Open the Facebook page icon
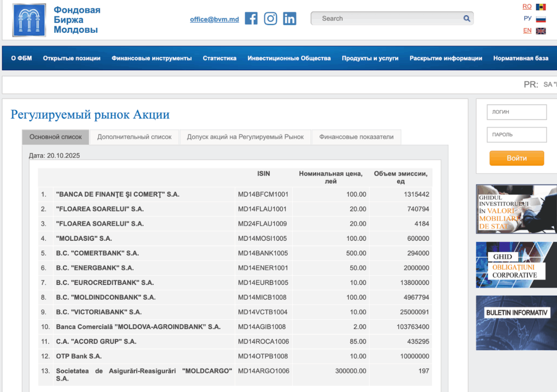 251,18
